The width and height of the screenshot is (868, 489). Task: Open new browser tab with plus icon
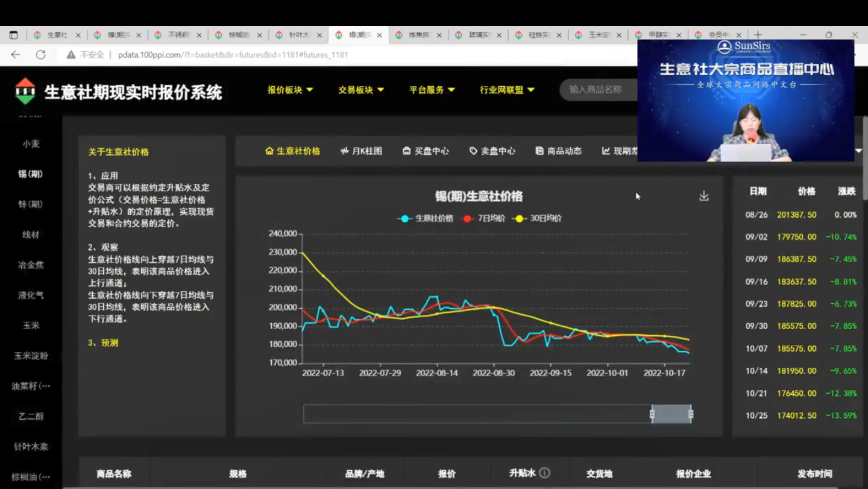click(758, 35)
